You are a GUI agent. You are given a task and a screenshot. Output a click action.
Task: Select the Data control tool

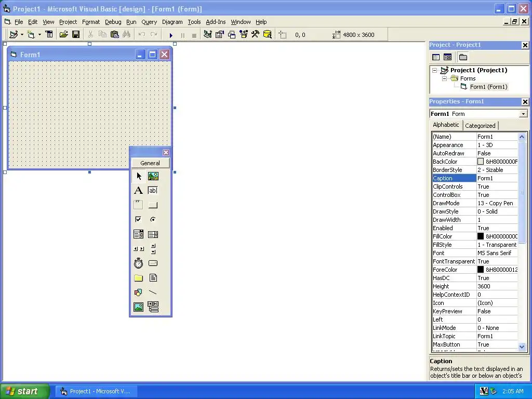click(153, 307)
